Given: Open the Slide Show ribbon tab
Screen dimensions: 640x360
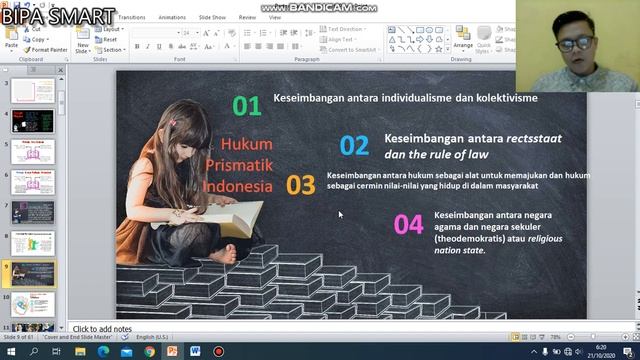Looking at the screenshot, I should pyautogui.click(x=212, y=18).
